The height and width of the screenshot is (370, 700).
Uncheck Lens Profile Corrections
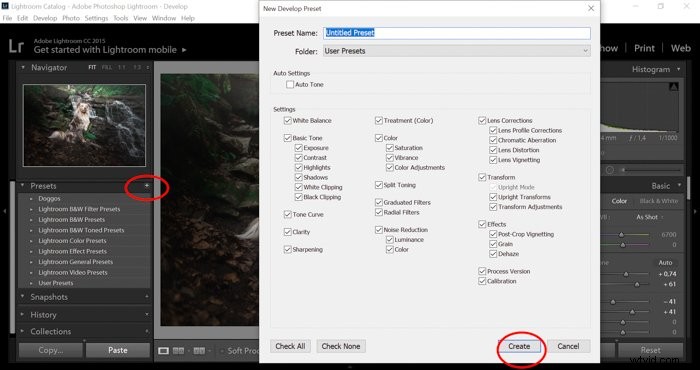[493, 130]
